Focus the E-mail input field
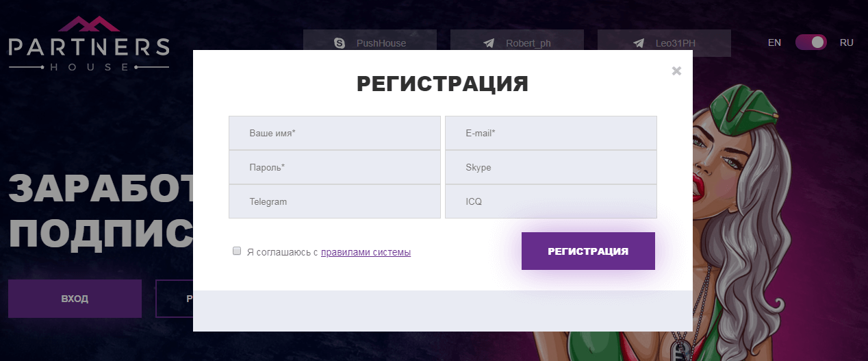The width and height of the screenshot is (868, 361). pos(550,133)
